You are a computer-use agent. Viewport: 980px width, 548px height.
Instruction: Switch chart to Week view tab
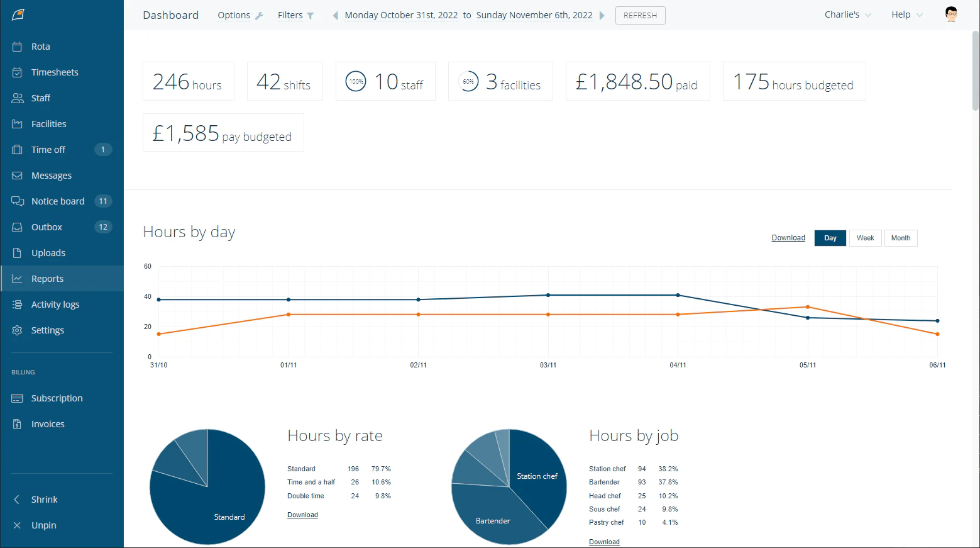pos(865,238)
